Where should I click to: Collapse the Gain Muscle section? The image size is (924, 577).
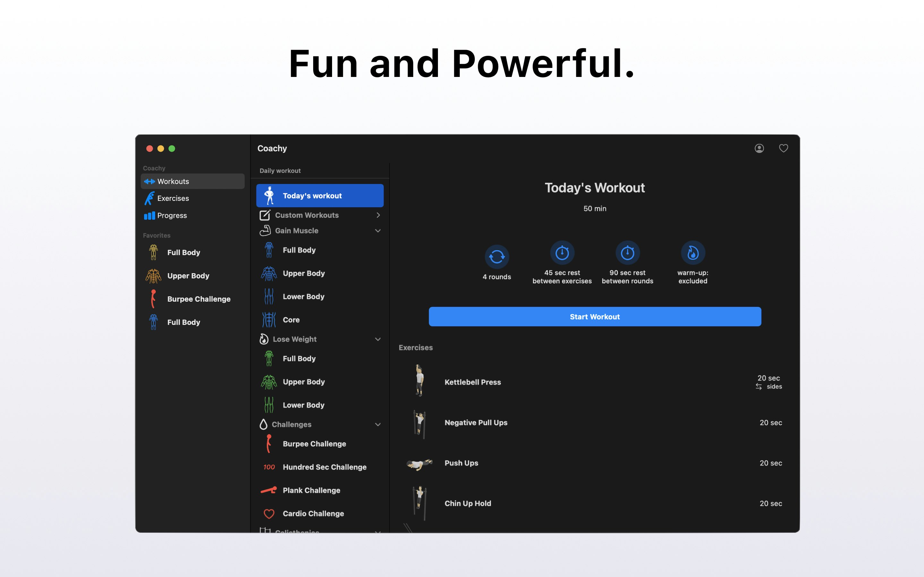378,230
